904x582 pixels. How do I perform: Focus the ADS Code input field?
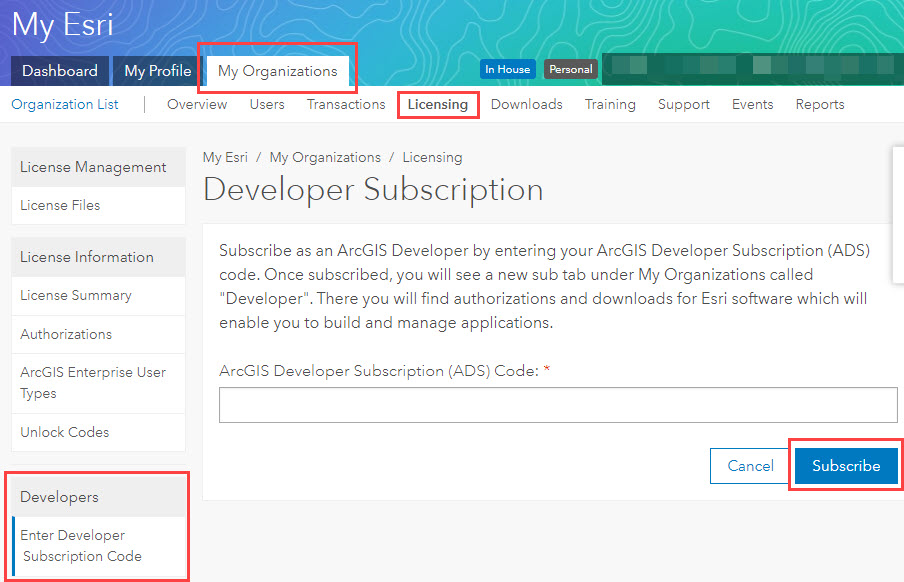[x=558, y=405]
